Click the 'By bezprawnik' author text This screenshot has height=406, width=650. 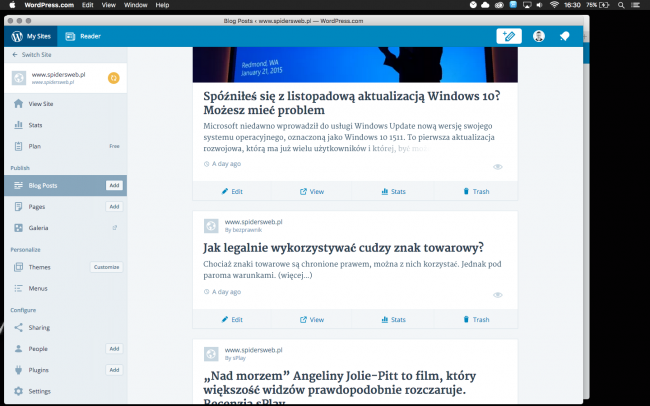click(x=243, y=230)
